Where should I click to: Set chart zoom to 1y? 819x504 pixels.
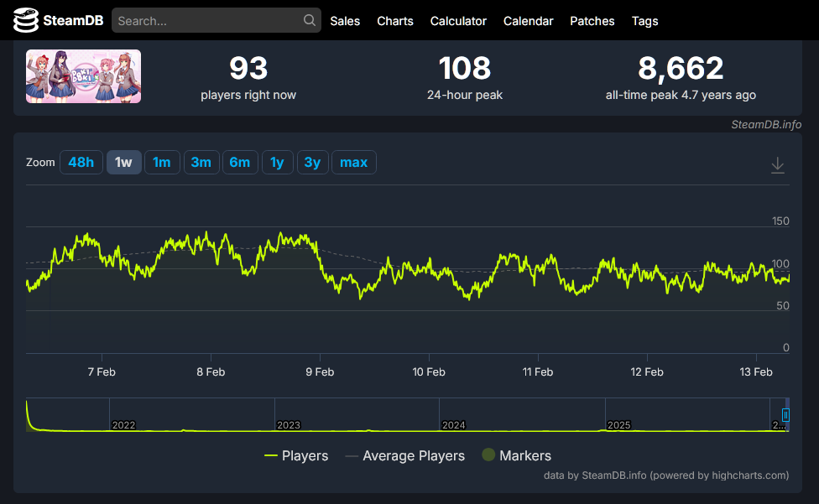tap(277, 162)
